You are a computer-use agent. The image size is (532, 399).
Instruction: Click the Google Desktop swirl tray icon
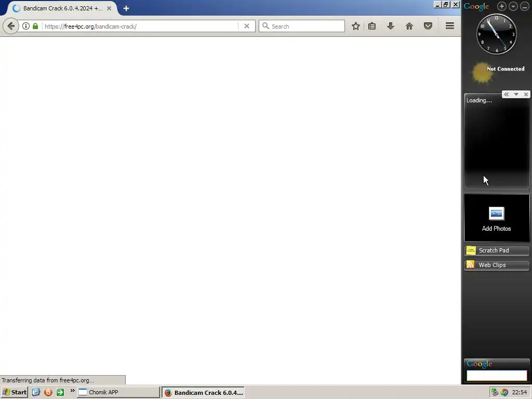(x=504, y=392)
